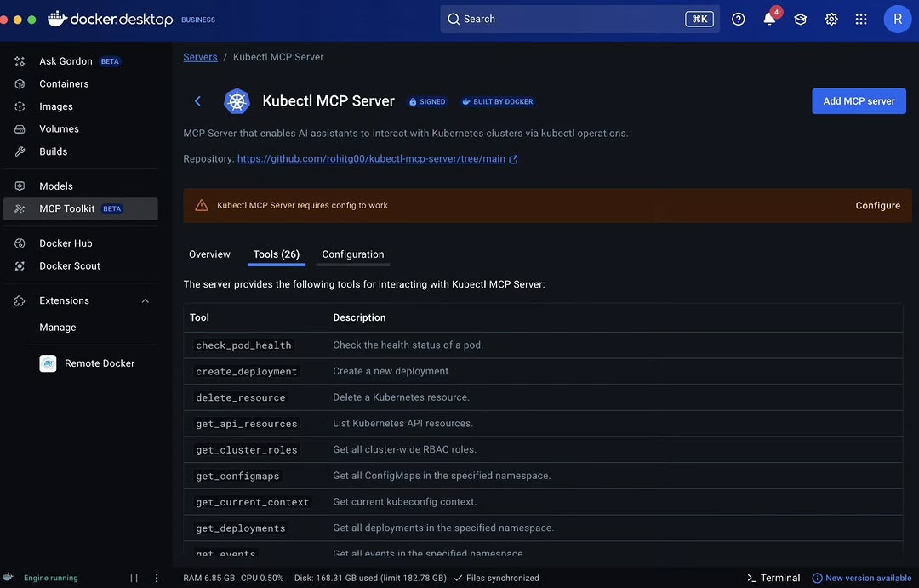This screenshot has height=588, width=919.
Task: Select delete_resource tool name
Action: pyautogui.click(x=240, y=397)
